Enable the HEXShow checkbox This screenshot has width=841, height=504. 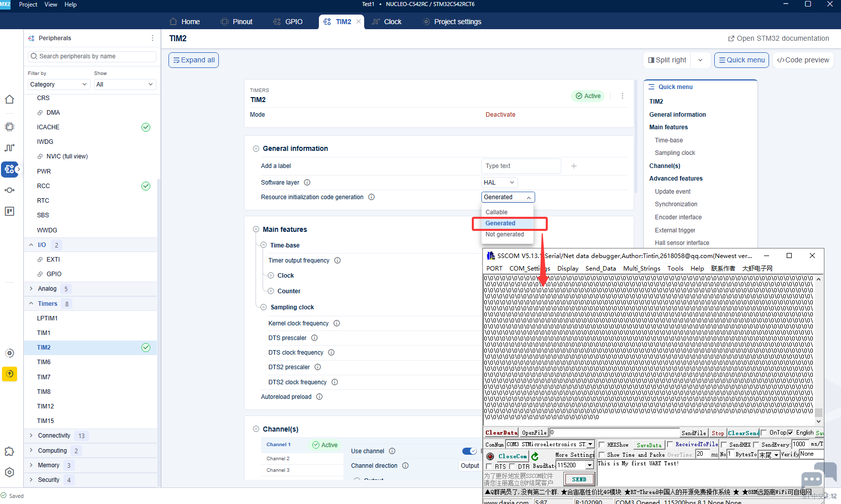[602, 445]
